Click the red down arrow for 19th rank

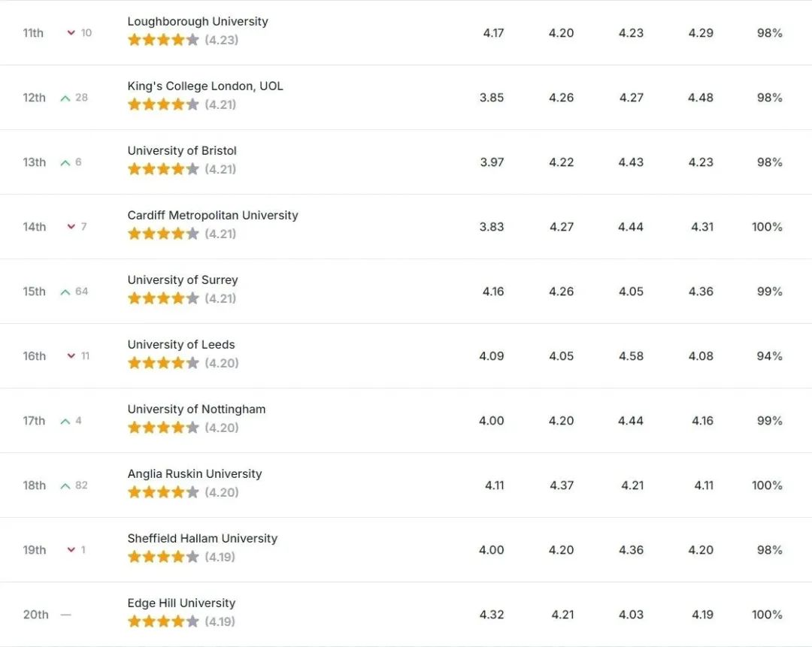(x=71, y=550)
